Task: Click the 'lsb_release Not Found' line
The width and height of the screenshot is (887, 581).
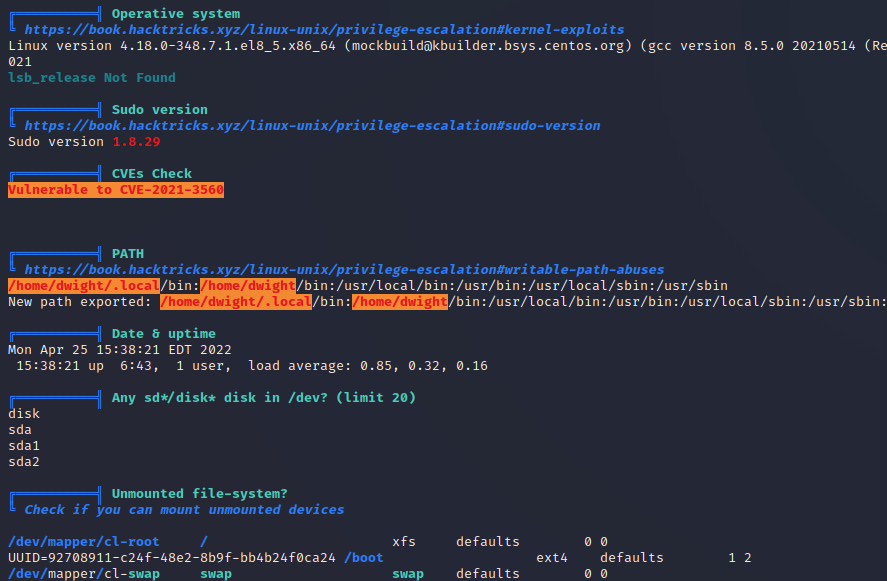Action: pos(92,78)
